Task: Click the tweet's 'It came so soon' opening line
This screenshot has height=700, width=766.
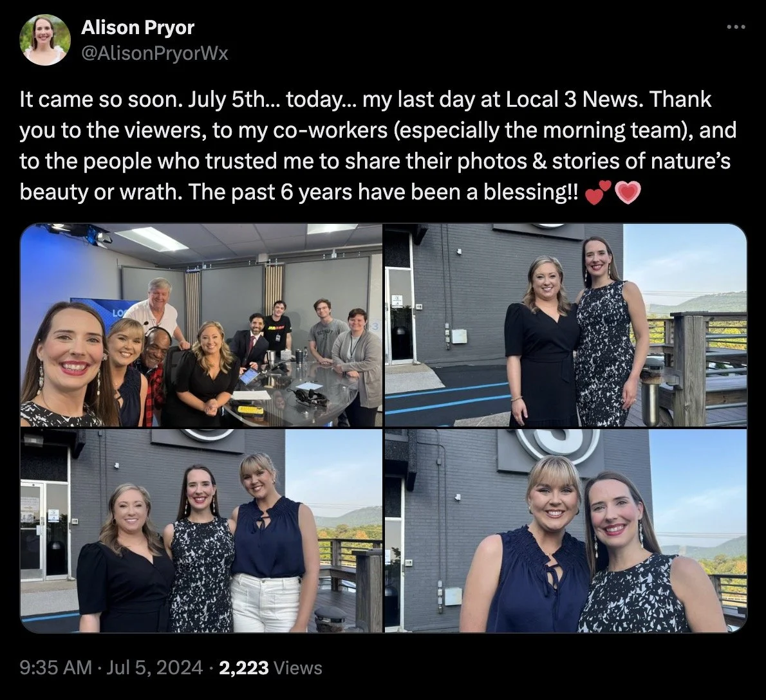Action: click(101, 100)
